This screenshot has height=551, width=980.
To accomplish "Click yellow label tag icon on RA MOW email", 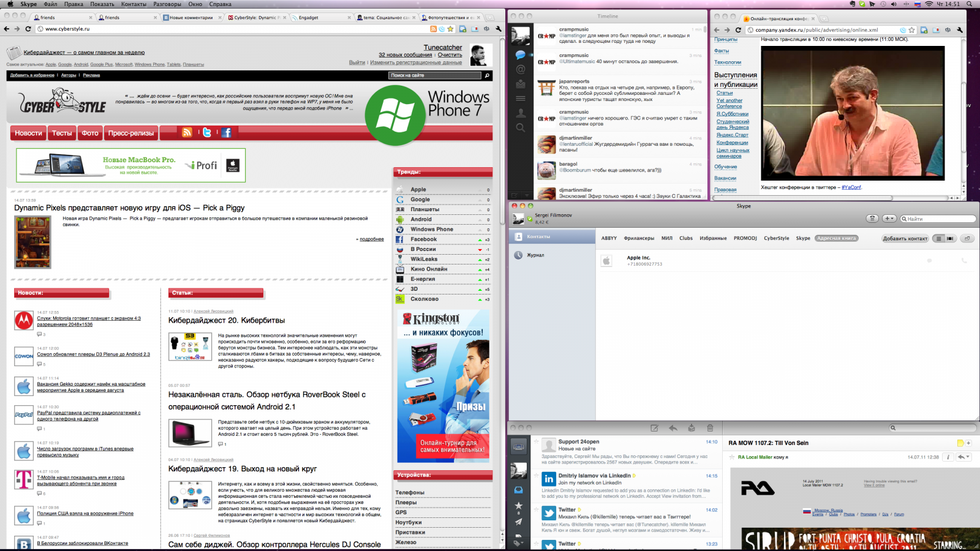I will point(960,443).
